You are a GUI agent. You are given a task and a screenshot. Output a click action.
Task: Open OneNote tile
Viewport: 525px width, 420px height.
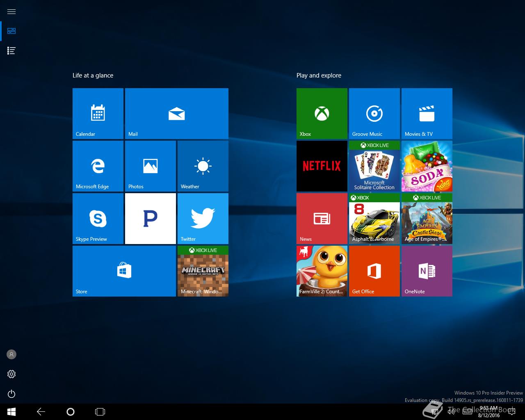427,271
